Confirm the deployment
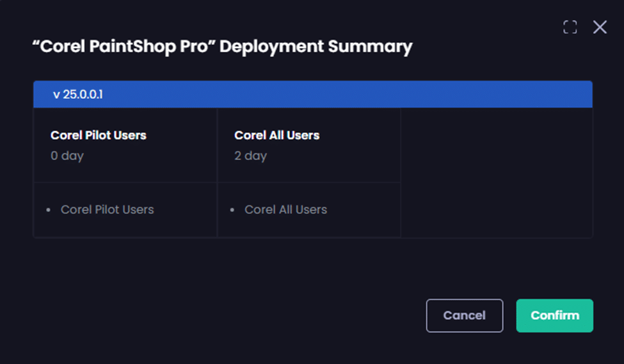Screen dimensions: 624x364 (554, 315)
